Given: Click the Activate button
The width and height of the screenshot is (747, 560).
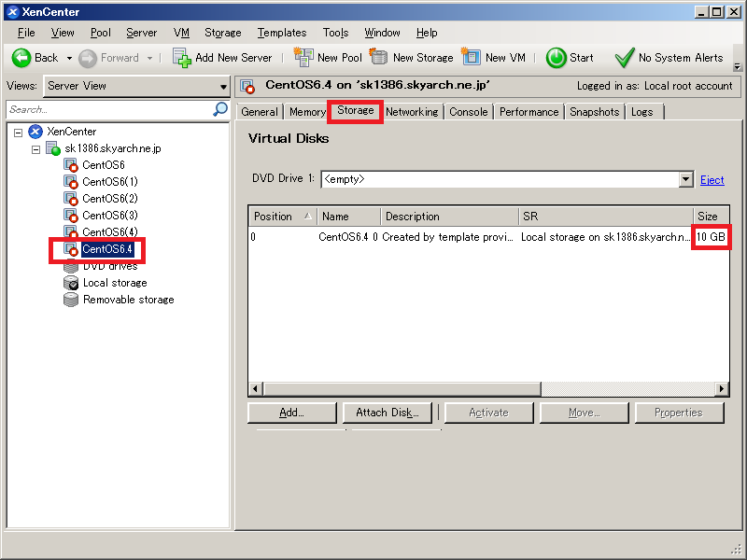Looking at the screenshot, I should pyautogui.click(x=488, y=413).
